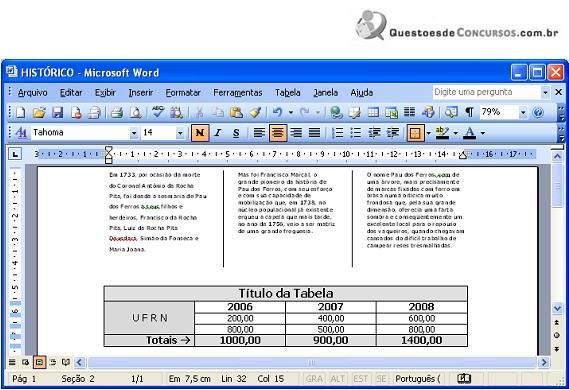Open the 79% zoom dropdown
Screen dimensions: 569x390
point(523,112)
